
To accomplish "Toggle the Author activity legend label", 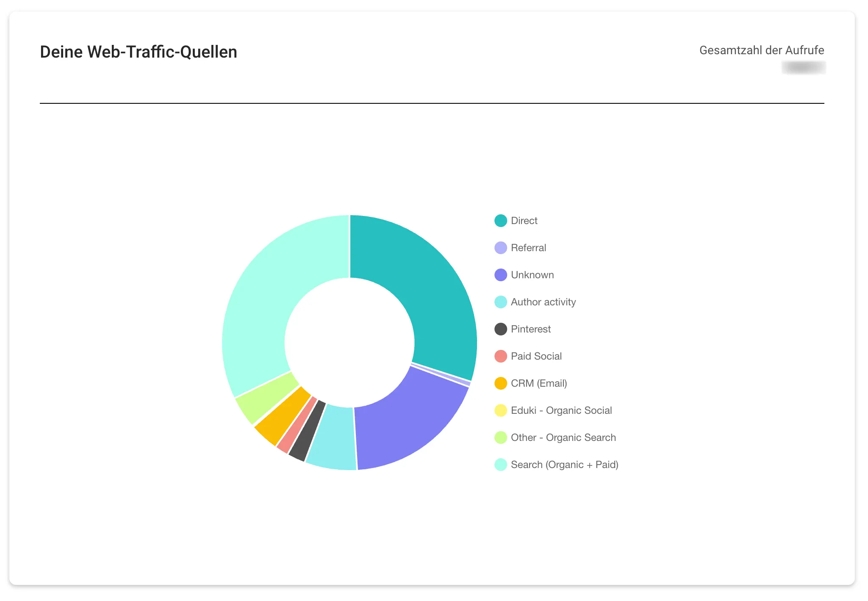I will (x=543, y=302).
